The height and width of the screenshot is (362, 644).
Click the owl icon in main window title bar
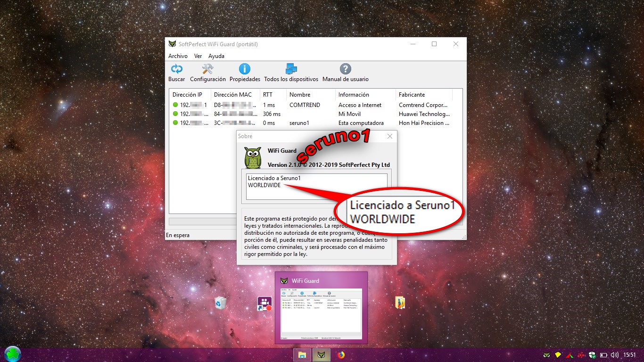click(172, 44)
